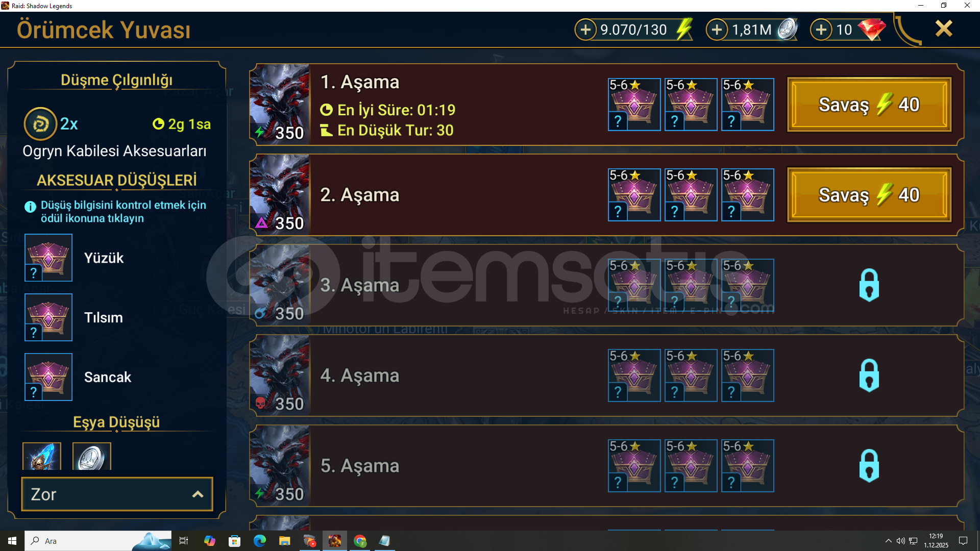Open first reward chest of 1. Aşama
Viewport: 980px width, 551px height.
634,105
